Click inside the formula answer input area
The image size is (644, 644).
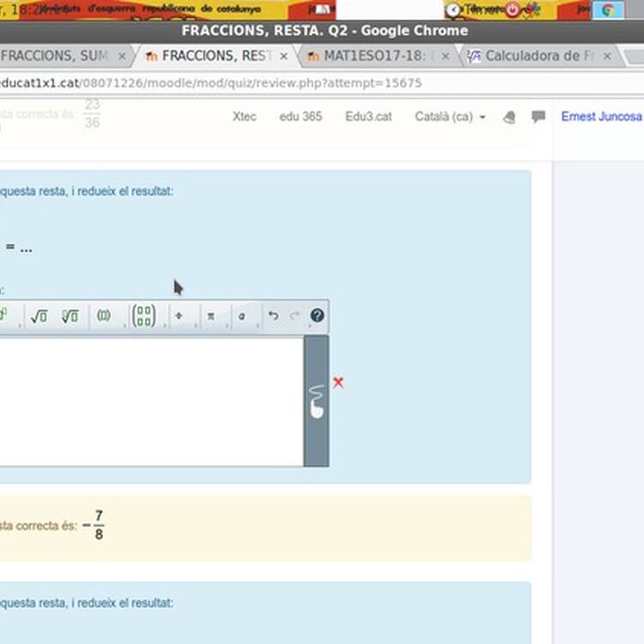pyautogui.click(x=151, y=401)
